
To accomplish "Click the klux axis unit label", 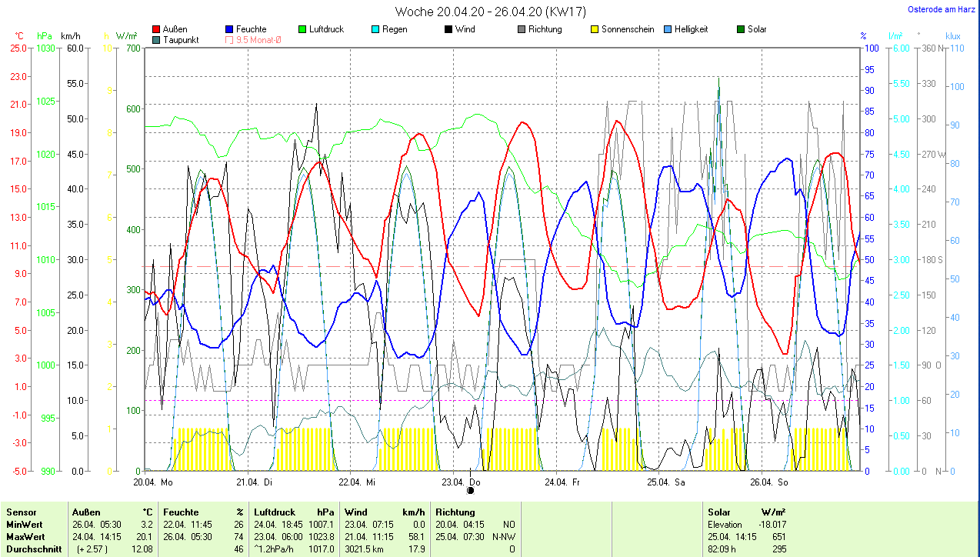I will pos(953,36).
